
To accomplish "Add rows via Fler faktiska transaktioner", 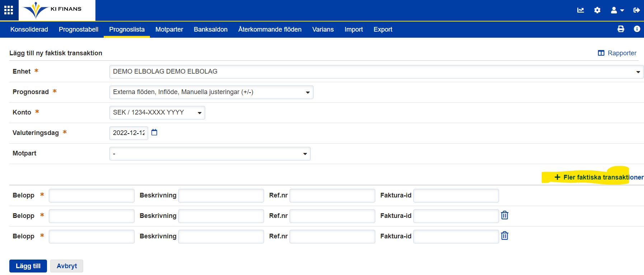I will [598, 177].
